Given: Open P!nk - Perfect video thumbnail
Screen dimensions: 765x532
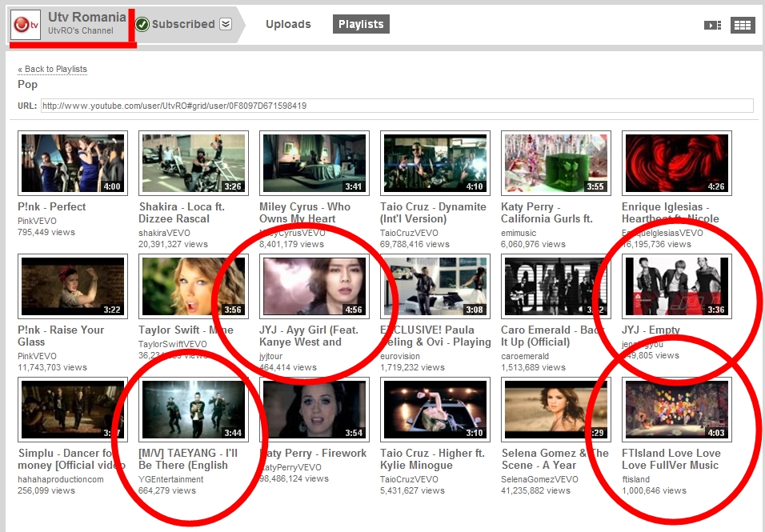Looking at the screenshot, I should click(73, 163).
